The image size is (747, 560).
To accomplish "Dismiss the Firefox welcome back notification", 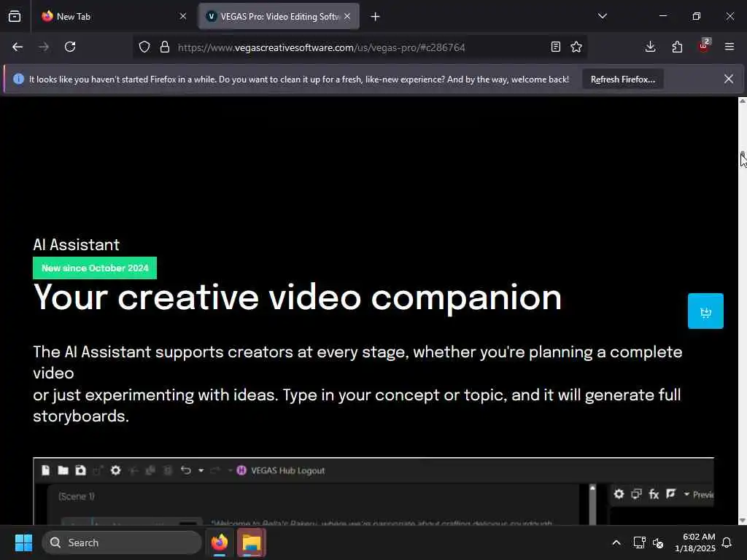I will [x=729, y=79].
